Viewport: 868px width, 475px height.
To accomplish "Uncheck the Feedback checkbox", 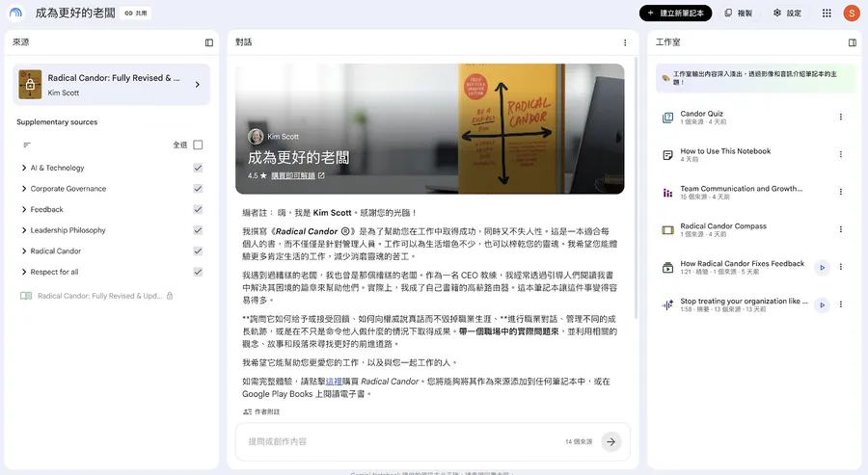I will pos(198,210).
